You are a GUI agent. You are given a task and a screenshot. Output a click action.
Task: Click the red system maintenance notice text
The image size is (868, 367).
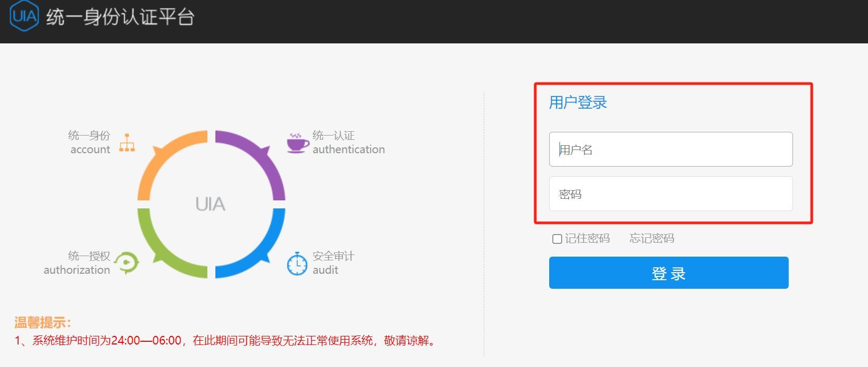click(x=225, y=341)
